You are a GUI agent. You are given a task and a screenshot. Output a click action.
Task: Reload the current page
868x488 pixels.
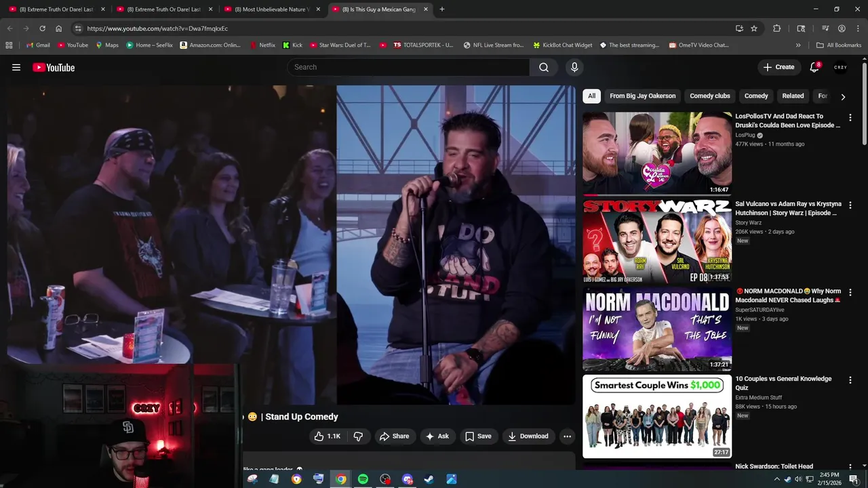click(x=42, y=28)
